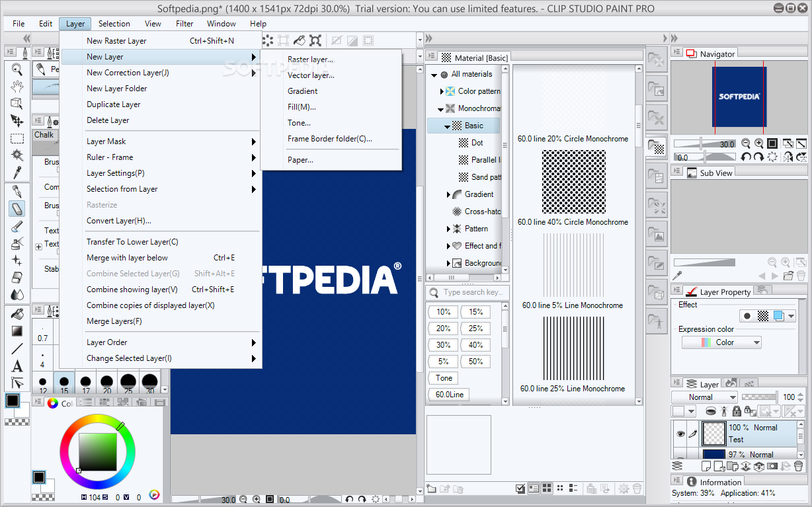The image size is (812, 507).
Task: Open Layer Property effect dropdown arrow
Action: tap(791, 316)
